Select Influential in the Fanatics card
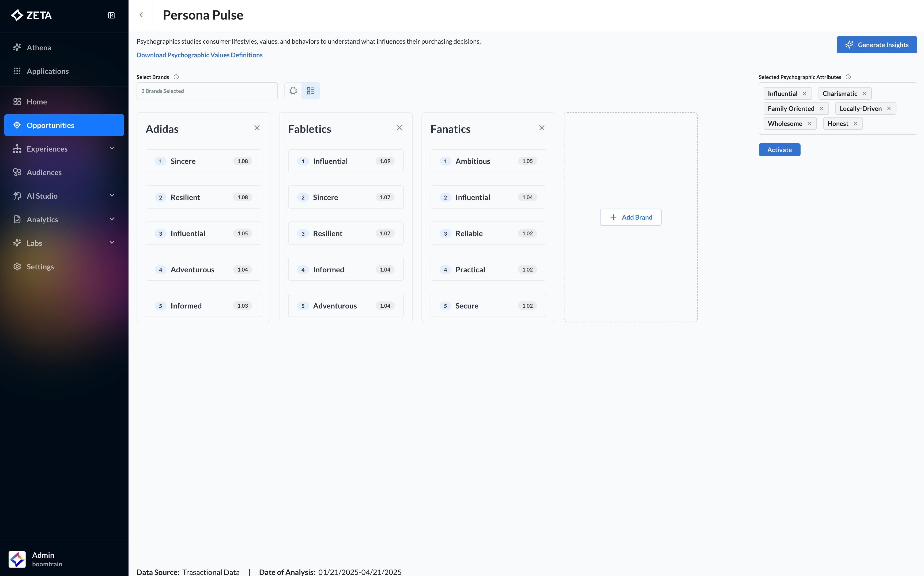Screen dimensions: 924x576 pyautogui.click(x=488, y=197)
